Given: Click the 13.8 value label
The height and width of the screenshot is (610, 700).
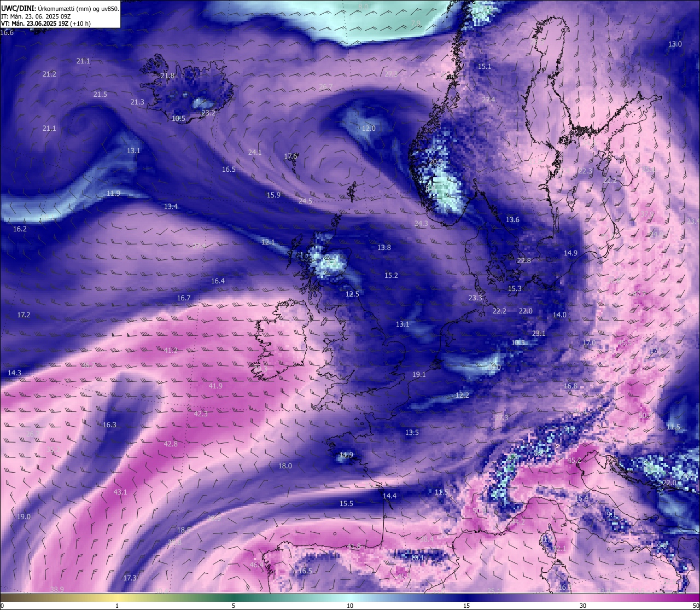Looking at the screenshot, I should (x=384, y=248).
